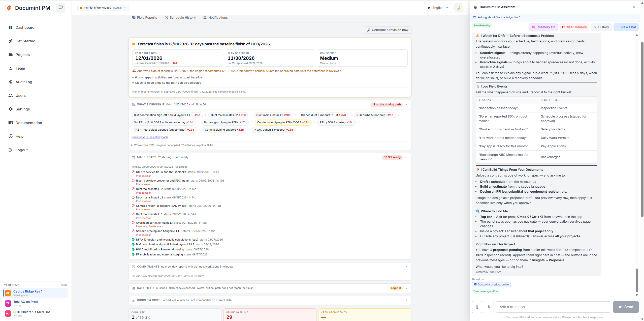The height and width of the screenshot is (321, 644).
Task: Click the Condensate piping to RTUs/DOAS chip
Action: pyautogui.click(x=283, y=123)
